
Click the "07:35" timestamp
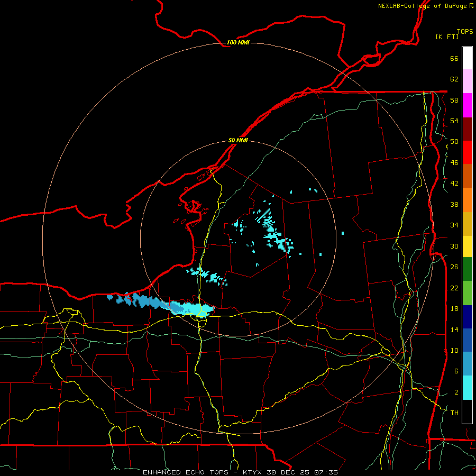tap(326, 472)
